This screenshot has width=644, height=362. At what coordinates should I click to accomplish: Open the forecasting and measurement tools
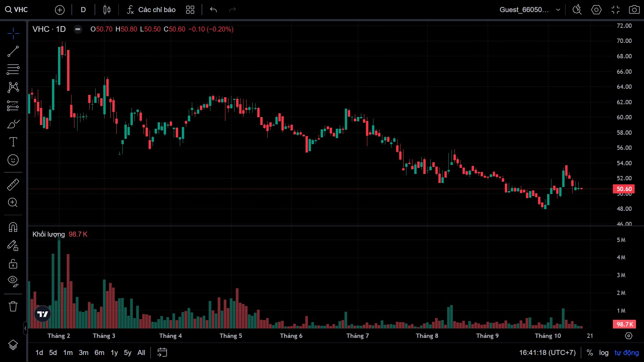coord(13,106)
